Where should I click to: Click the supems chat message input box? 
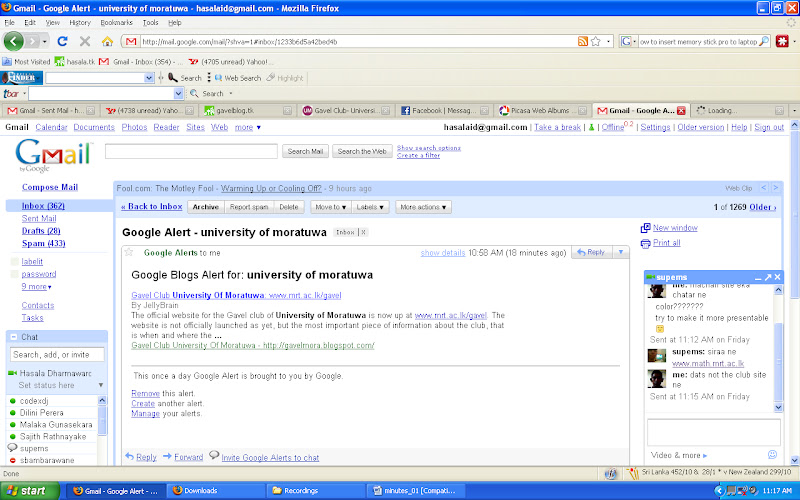tap(713, 432)
